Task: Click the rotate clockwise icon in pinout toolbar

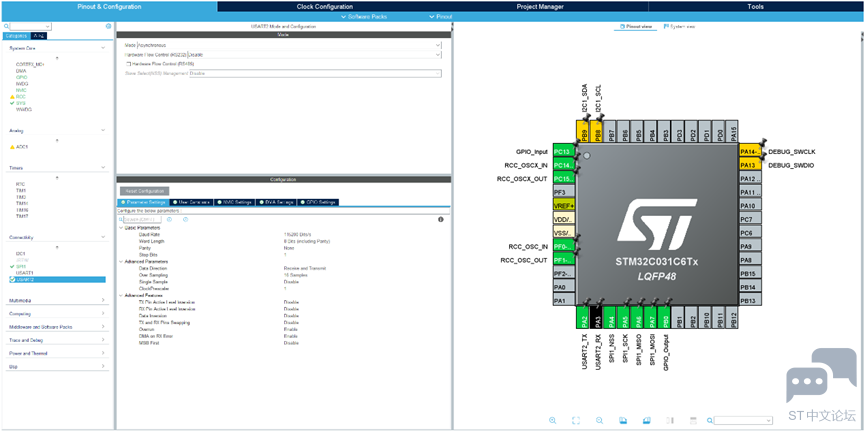Action: point(623,421)
